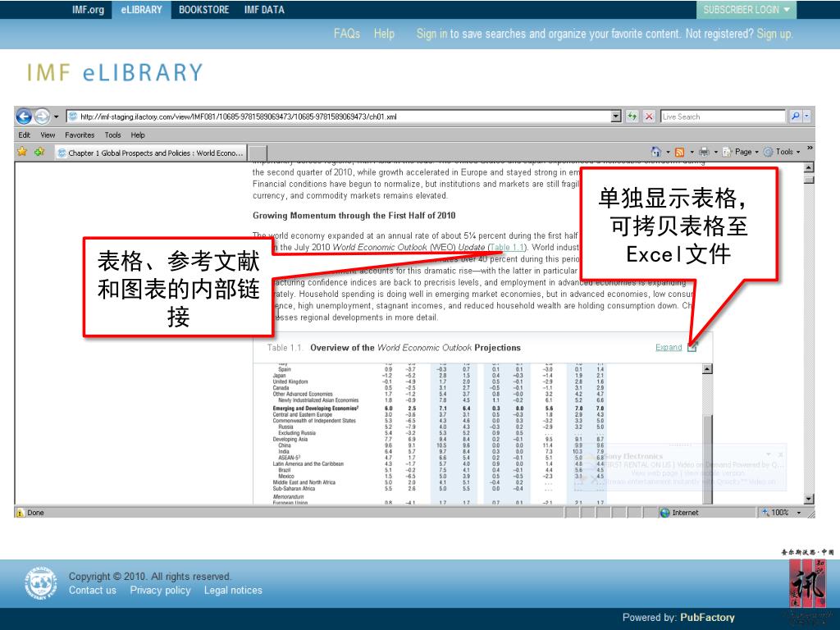The image size is (840, 630).
Task: Open the browser Tools menu in menu bar
Action: [112, 135]
